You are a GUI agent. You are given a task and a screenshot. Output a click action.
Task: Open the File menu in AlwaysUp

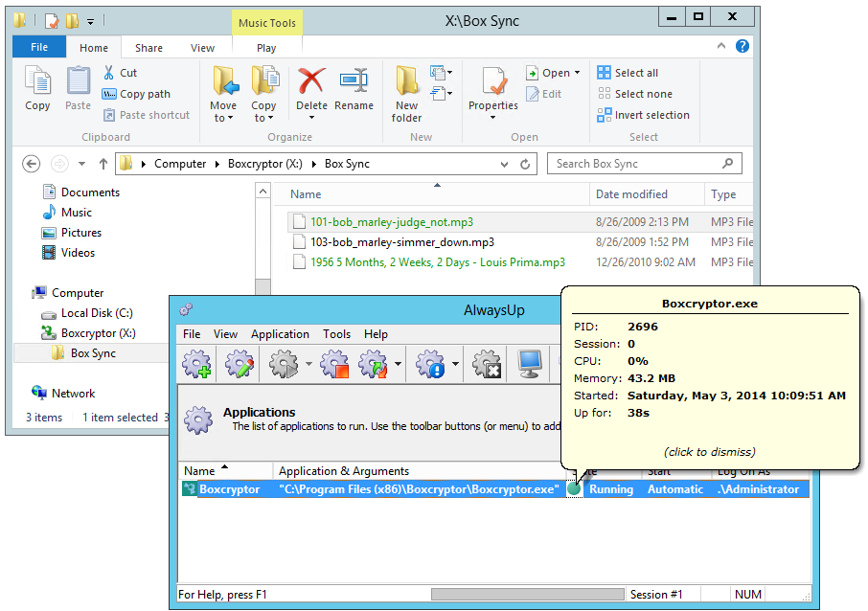192,334
